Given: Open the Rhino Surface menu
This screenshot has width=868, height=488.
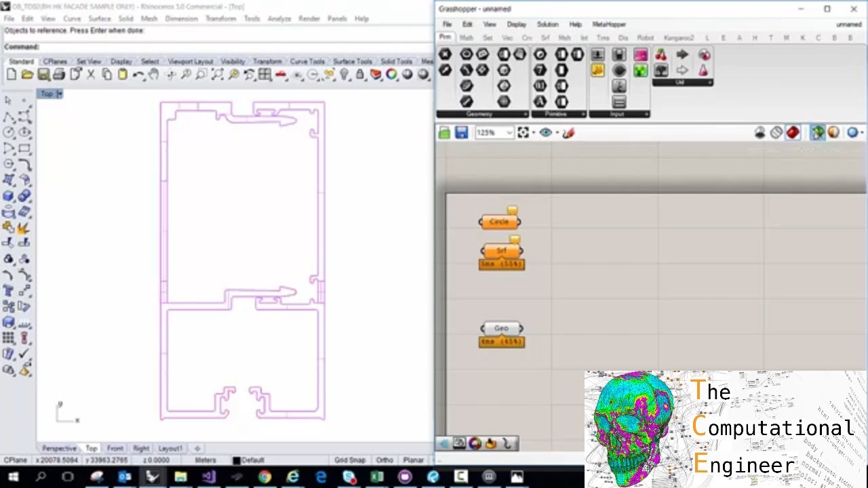Looking at the screenshot, I should pyautogui.click(x=100, y=19).
